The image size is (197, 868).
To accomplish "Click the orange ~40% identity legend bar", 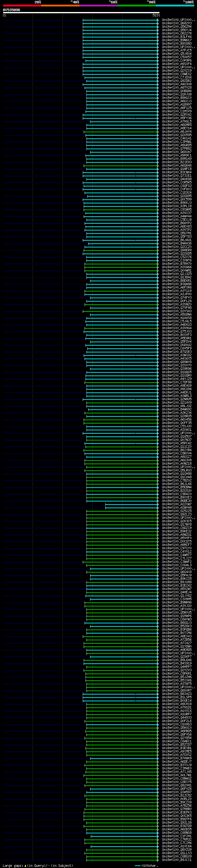I will point(61,6).
